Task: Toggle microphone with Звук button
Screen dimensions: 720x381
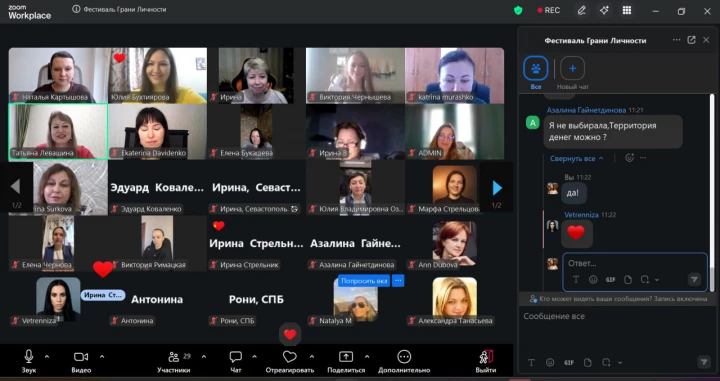Action: 28,361
